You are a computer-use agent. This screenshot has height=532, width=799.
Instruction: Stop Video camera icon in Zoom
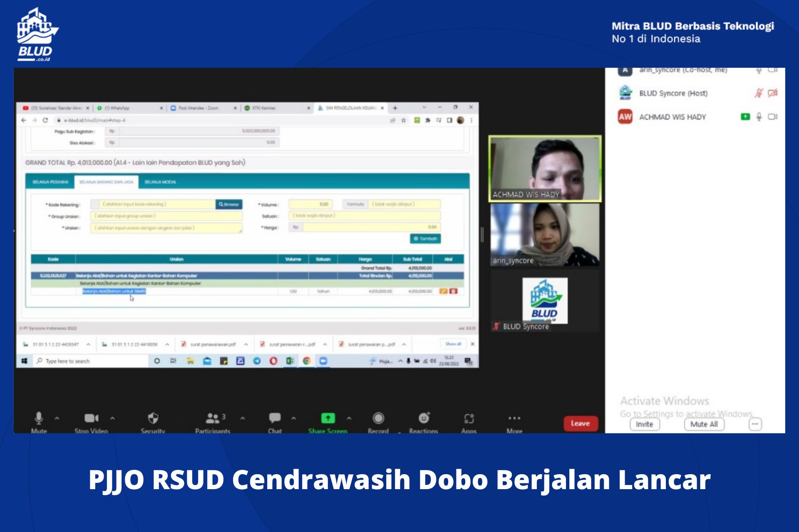tap(91, 418)
